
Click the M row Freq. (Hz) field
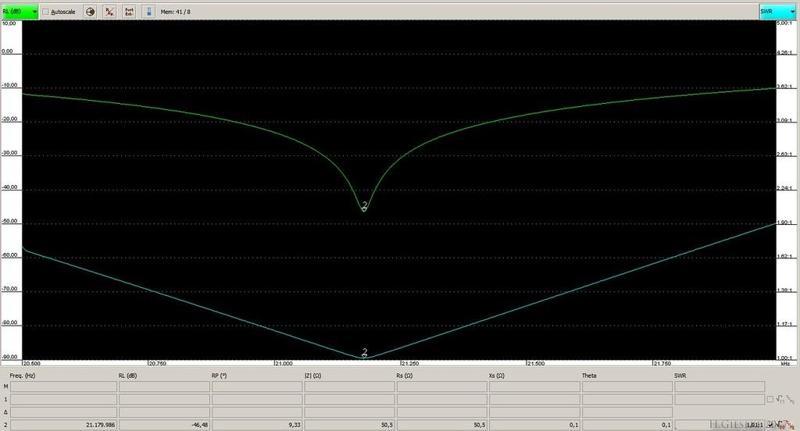point(64,386)
